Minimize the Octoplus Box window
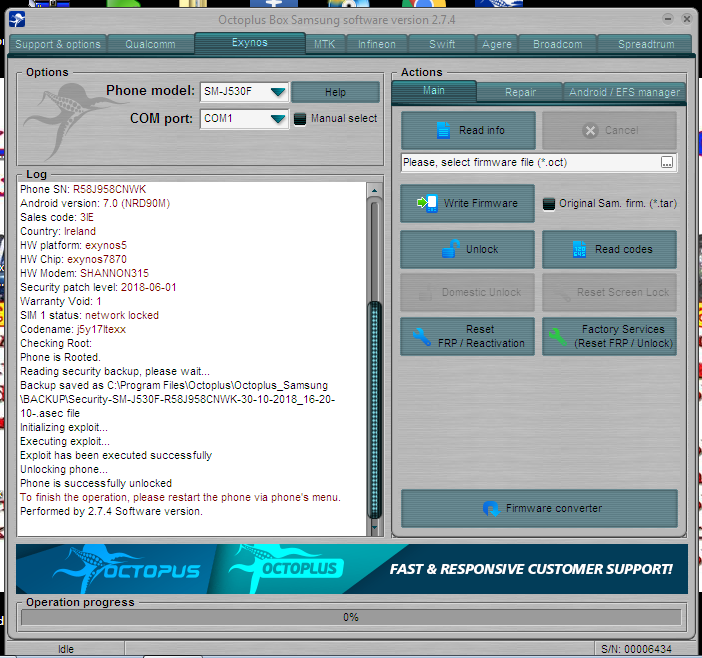Image resolution: width=702 pixels, height=658 pixels. pyautogui.click(x=668, y=19)
